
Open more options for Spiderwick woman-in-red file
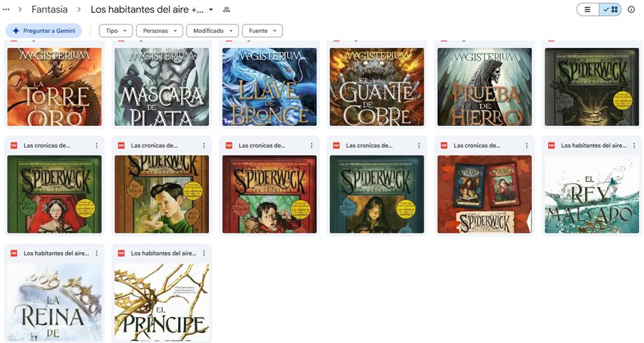(x=97, y=145)
